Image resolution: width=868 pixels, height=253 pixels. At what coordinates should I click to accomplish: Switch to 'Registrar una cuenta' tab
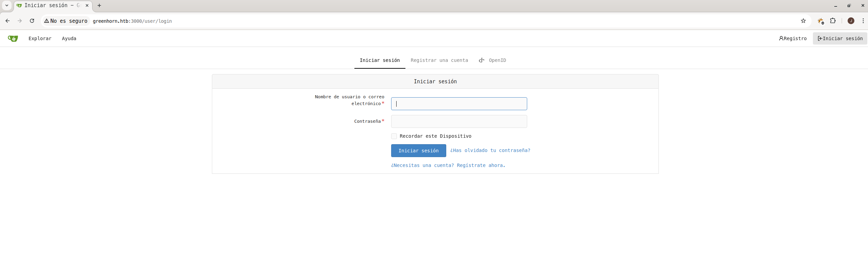439,60
